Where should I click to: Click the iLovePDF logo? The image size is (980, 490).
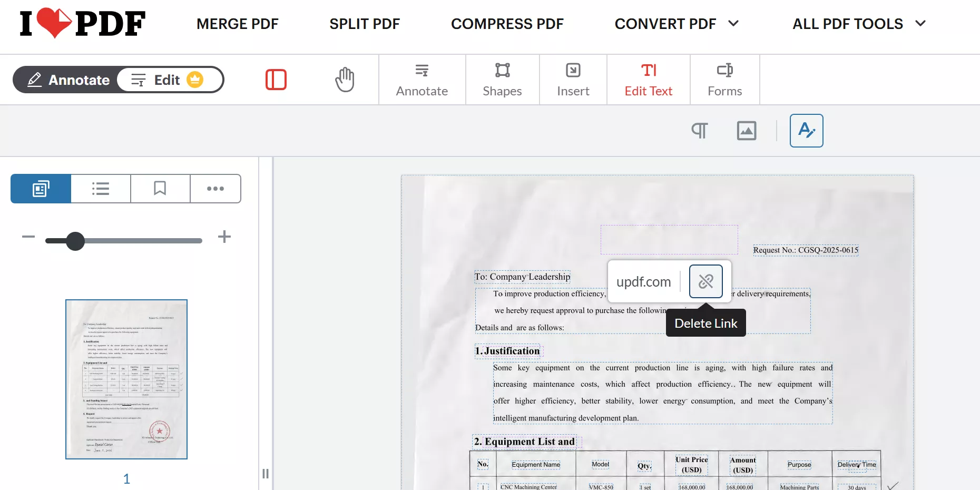click(x=82, y=23)
